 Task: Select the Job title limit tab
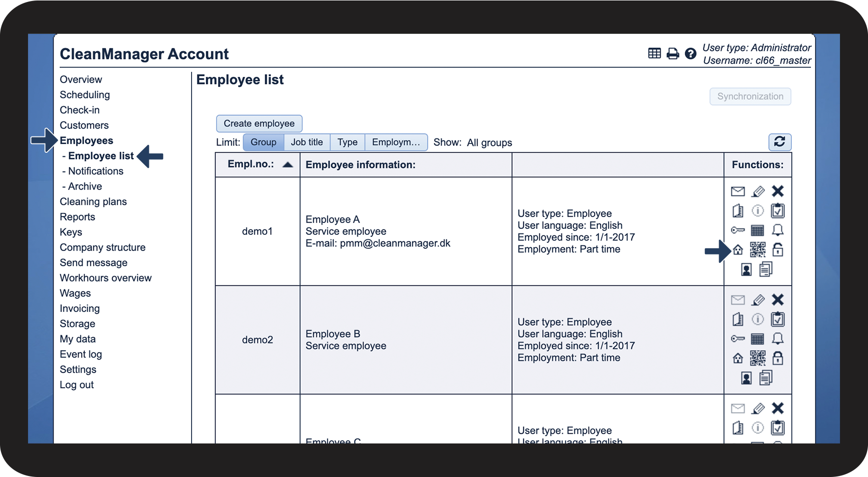(307, 142)
